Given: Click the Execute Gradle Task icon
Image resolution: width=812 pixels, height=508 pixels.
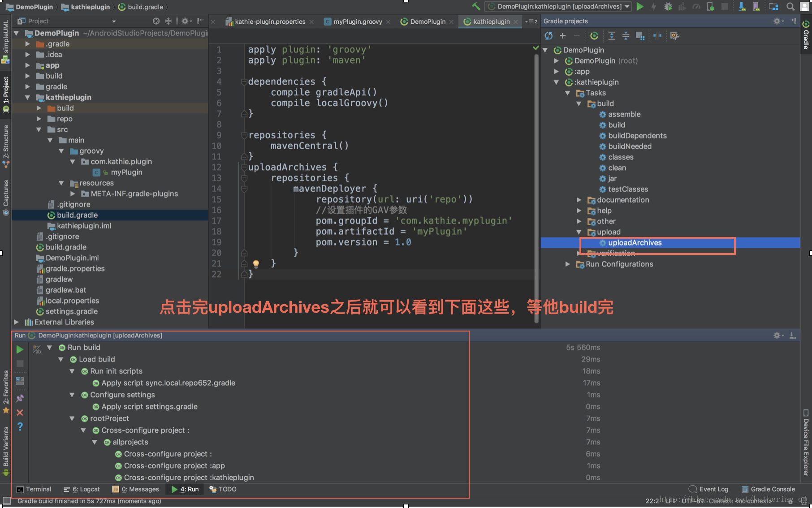Looking at the screenshot, I should [x=594, y=36].
